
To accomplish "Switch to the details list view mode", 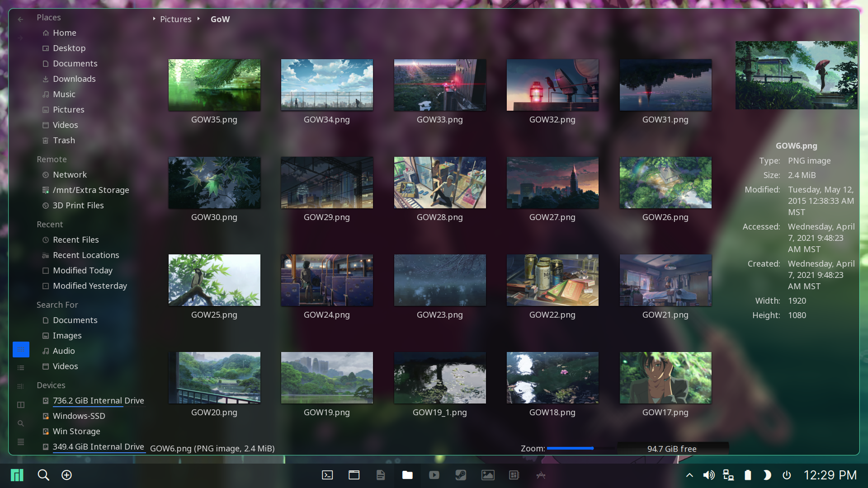I will 21,368.
